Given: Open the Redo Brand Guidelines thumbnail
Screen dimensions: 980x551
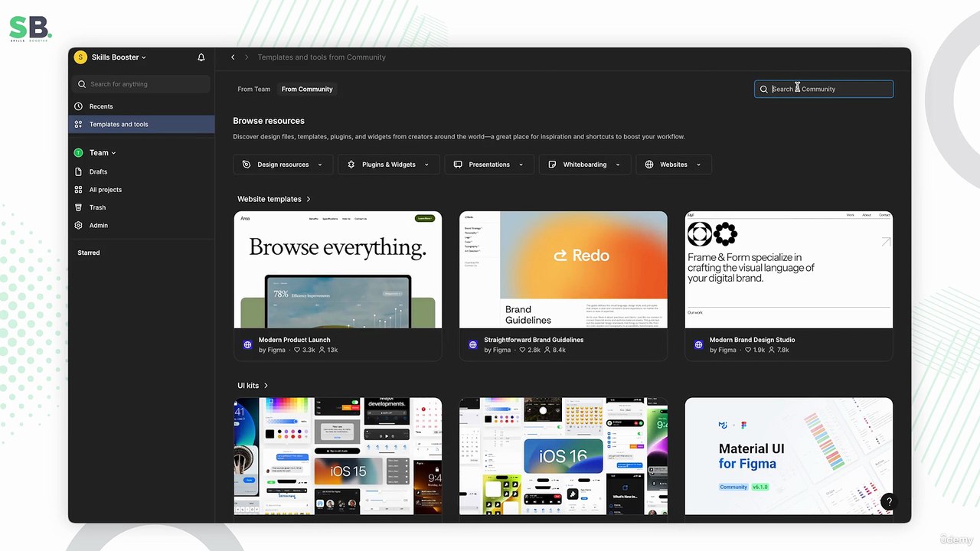Looking at the screenshot, I should tap(563, 269).
